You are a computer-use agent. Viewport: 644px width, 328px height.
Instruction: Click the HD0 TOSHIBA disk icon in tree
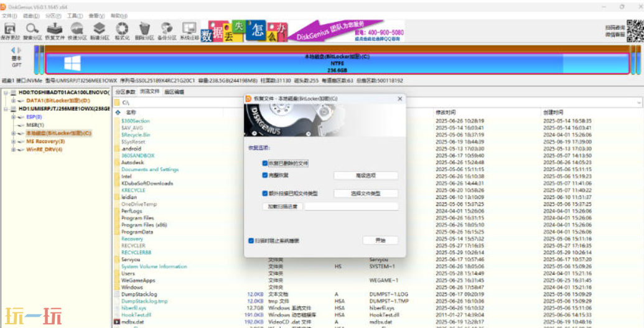14,93
